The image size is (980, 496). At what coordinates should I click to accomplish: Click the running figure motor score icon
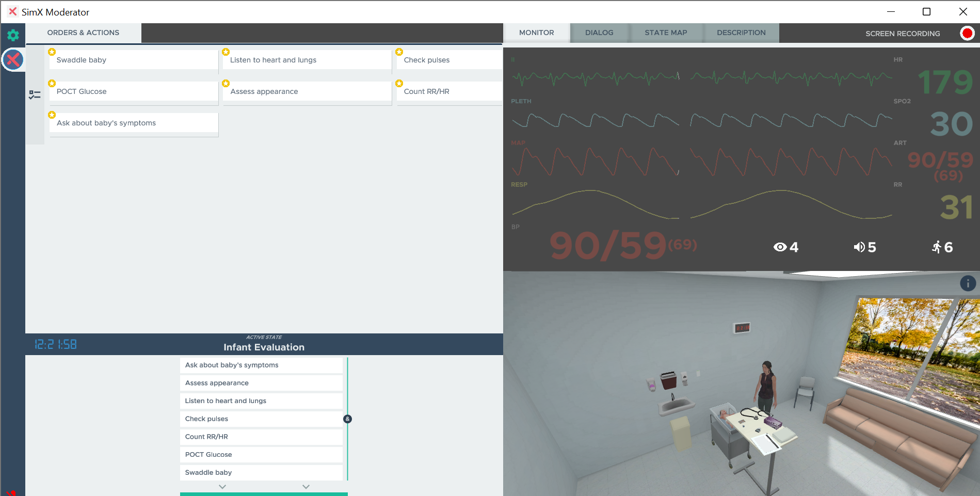point(937,247)
